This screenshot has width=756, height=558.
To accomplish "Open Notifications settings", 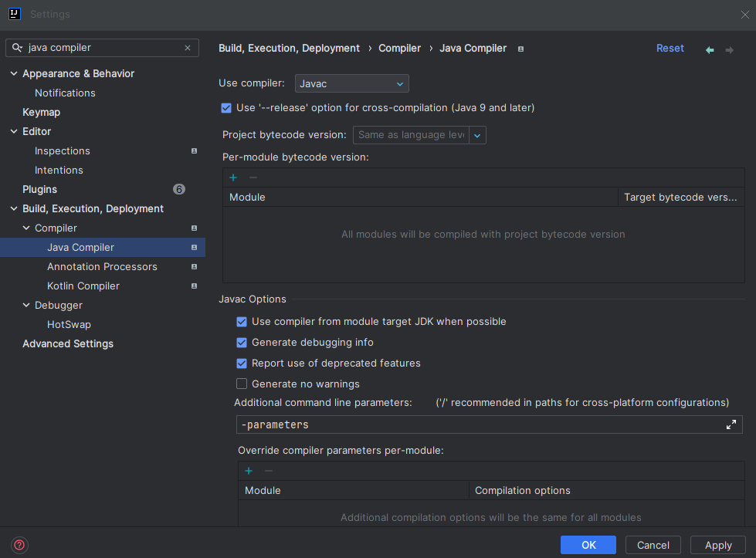I will pyautogui.click(x=65, y=93).
